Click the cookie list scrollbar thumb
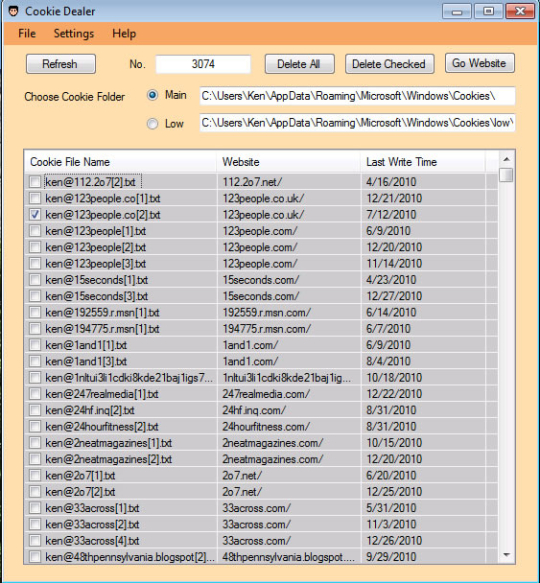 point(506,175)
